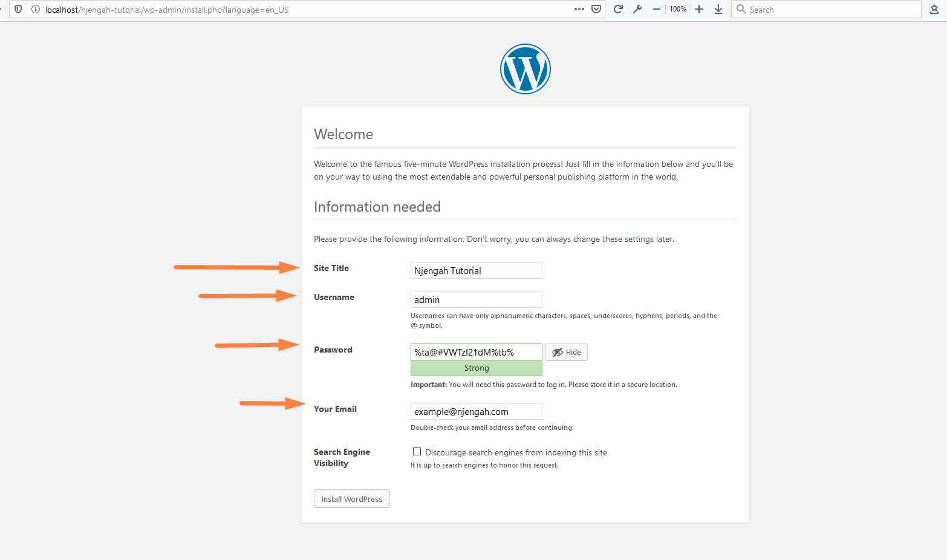Click the Search Engine Visibility label

click(x=342, y=458)
